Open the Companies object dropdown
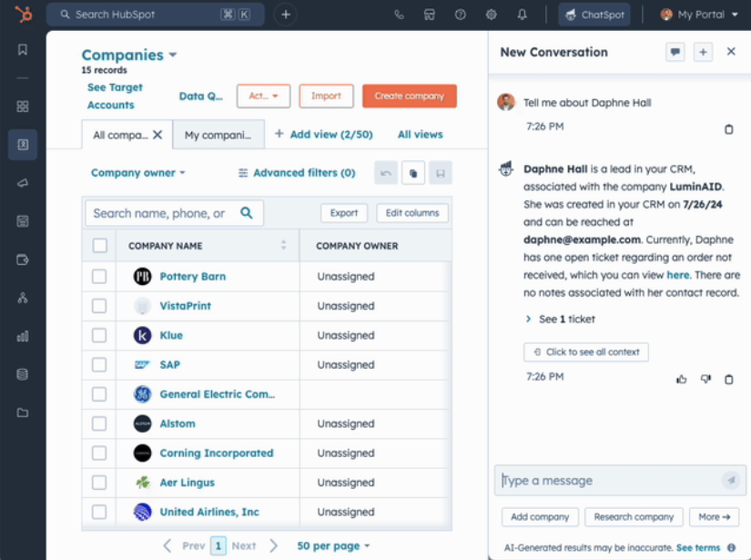 pos(129,56)
